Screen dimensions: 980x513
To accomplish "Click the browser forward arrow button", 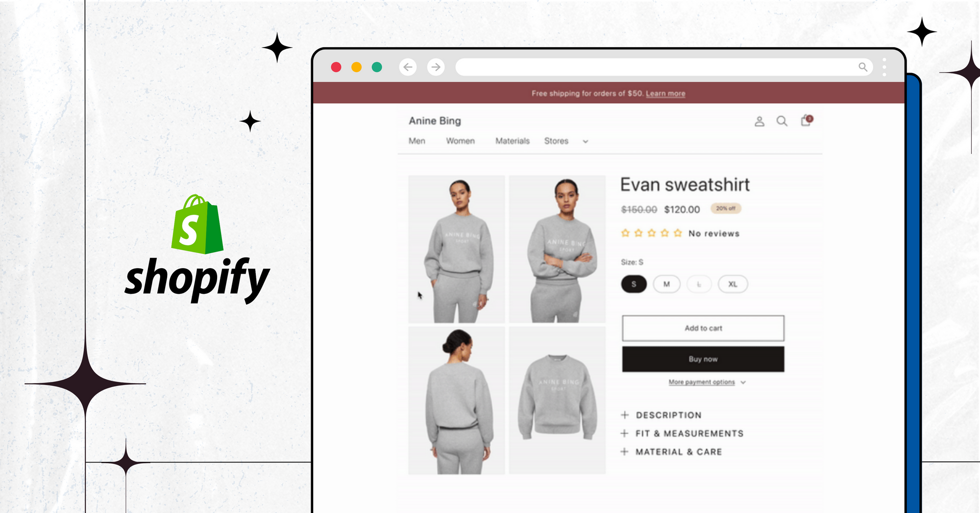I will coord(436,67).
